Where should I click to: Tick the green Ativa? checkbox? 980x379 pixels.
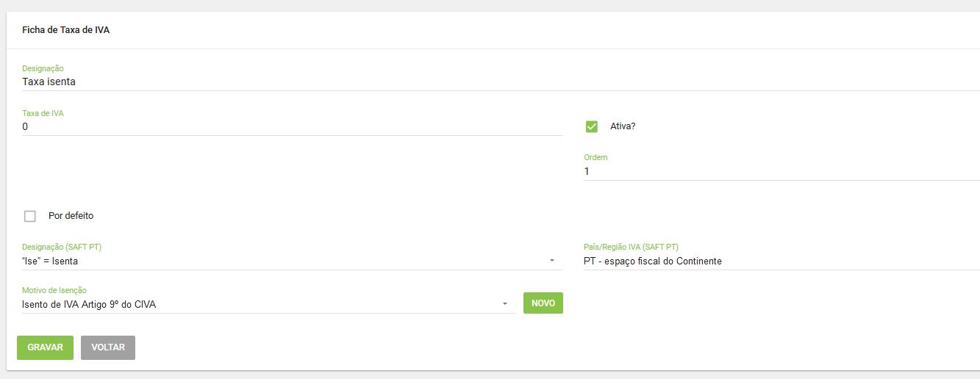[x=592, y=126]
